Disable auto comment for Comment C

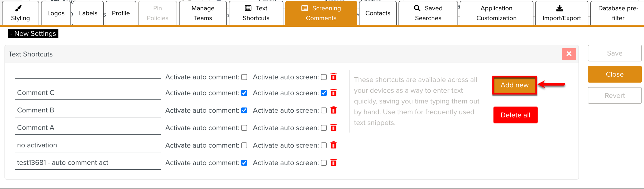tap(244, 93)
